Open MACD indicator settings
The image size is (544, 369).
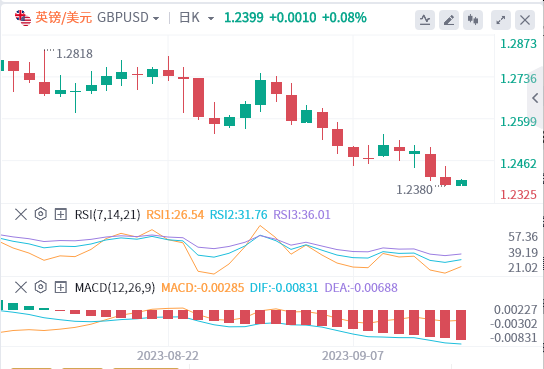(41, 287)
